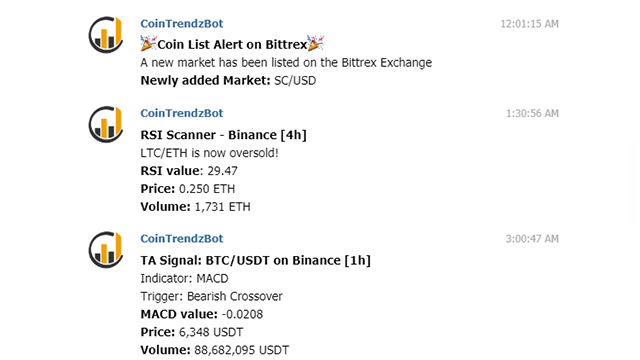640x360 pixels.
Task: Click the party popper emoji before Coin List Alert
Action: click(x=149, y=43)
